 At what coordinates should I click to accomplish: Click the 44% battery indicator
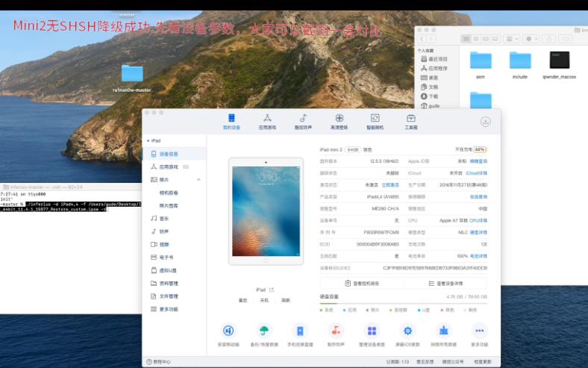pyautogui.click(x=480, y=149)
